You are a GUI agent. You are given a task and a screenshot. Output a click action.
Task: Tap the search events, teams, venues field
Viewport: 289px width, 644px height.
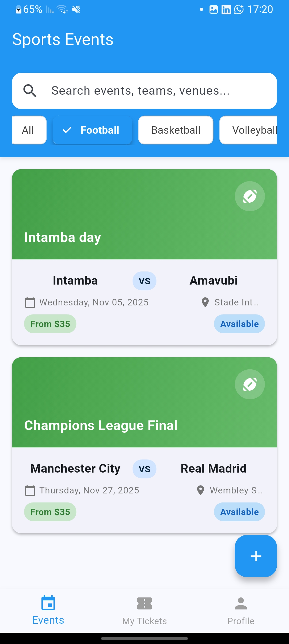pyautogui.click(x=144, y=91)
